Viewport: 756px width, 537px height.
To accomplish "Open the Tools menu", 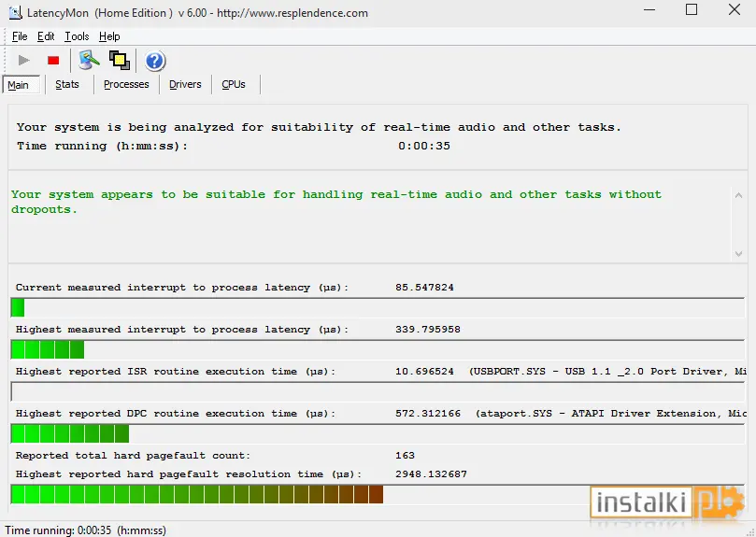I will coord(77,36).
